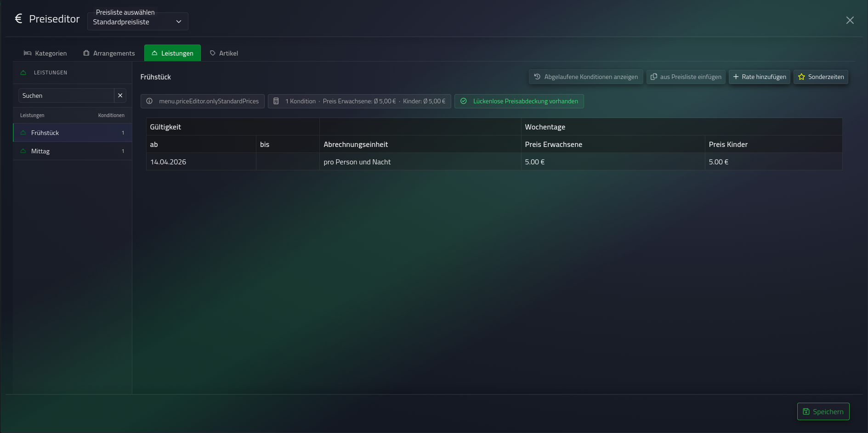The height and width of the screenshot is (433, 868).
Task: Click the 5.00 € adult price cell
Action: point(613,162)
